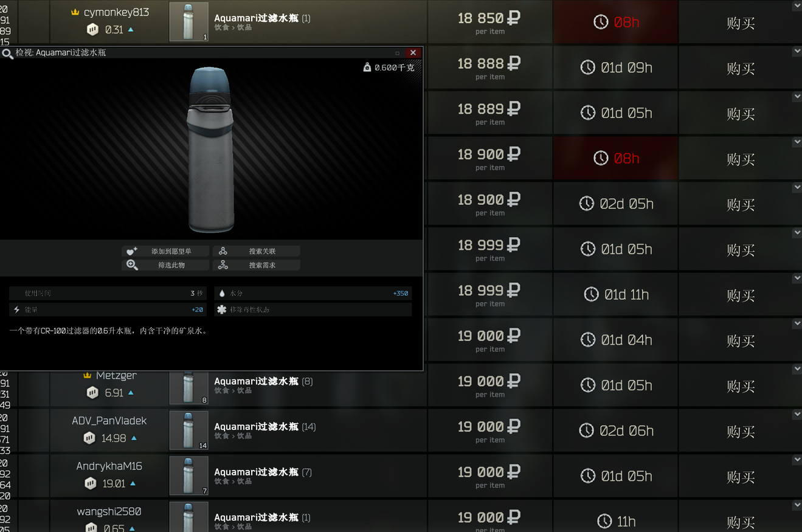Image resolution: width=802 pixels, height=532 pixels.
Task: Expand the 19 000 offer expiring in 01d 04h
Action: click(x=797, y=324)
